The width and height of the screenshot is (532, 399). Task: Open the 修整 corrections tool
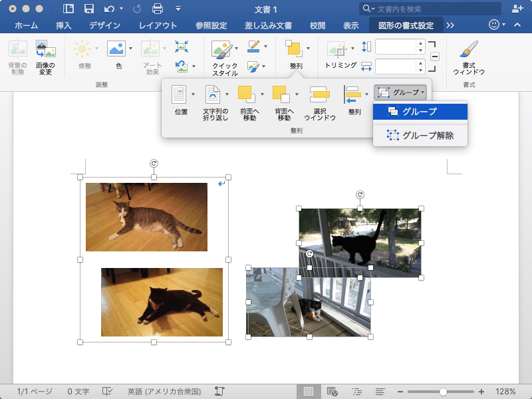click(82, 49)
